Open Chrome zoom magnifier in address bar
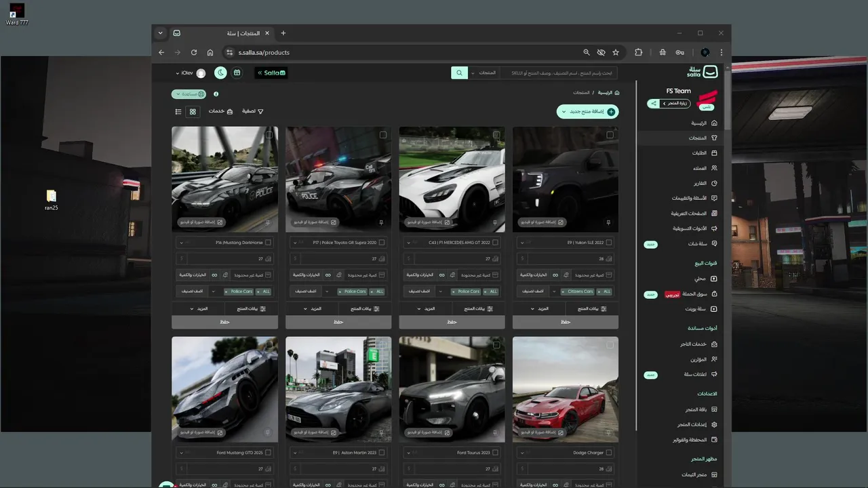868x488 pixels. (x=587, y=52)
